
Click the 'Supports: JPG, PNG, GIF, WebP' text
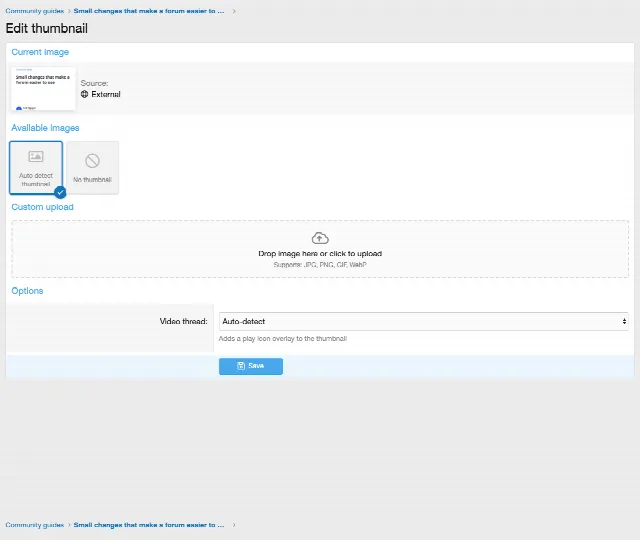click(320, 265)
